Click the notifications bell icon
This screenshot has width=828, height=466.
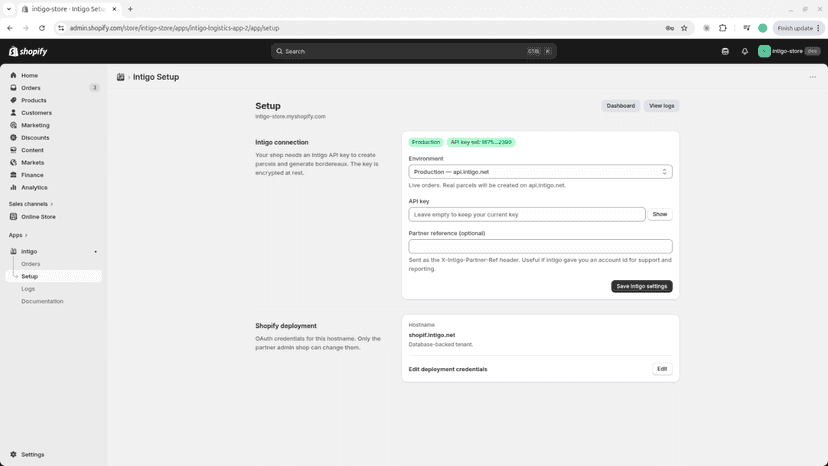coord(745,51)
